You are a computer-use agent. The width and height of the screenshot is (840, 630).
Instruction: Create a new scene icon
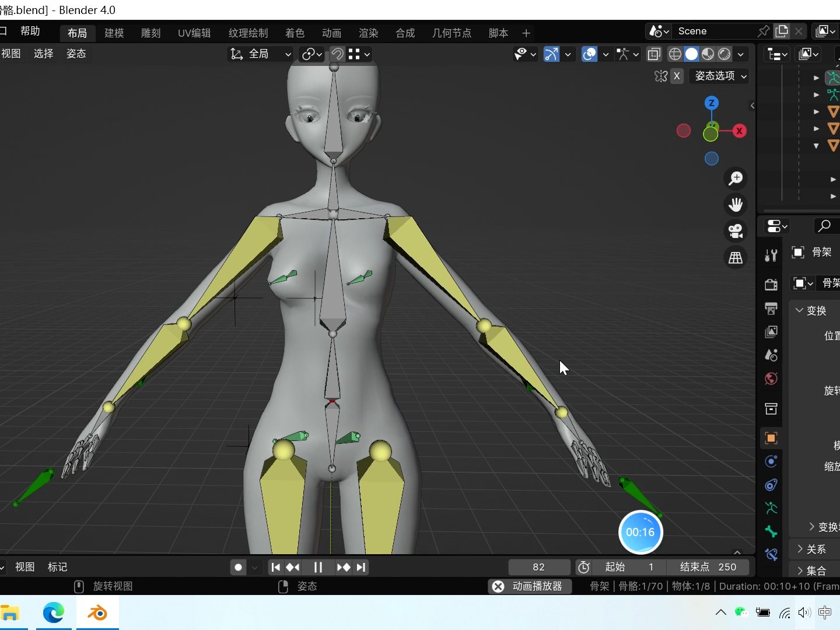[782, 31]
